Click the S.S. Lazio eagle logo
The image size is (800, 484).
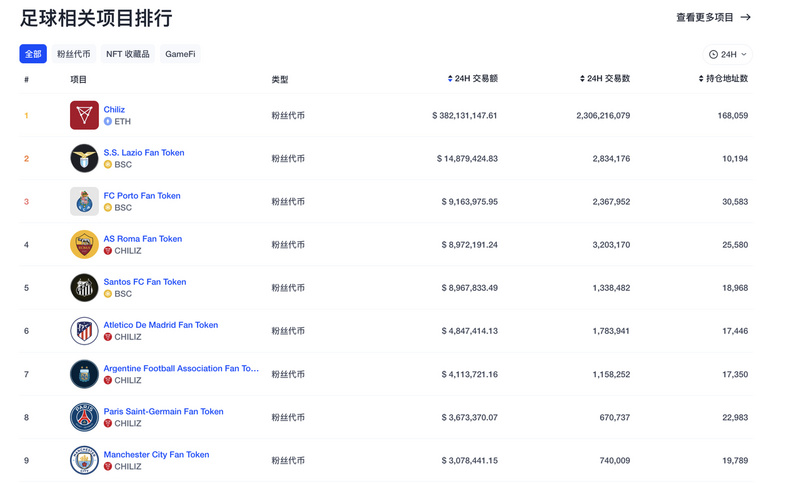pos(84,158)
